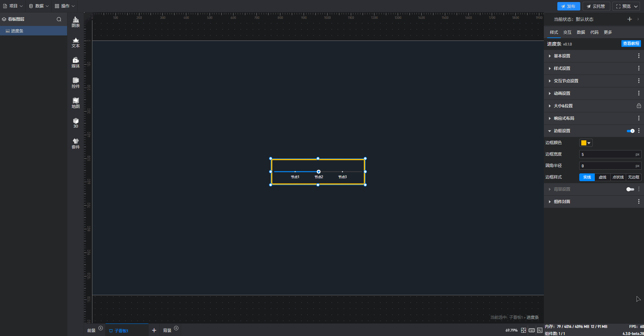644x336 pixels.
Task: Click the 节点1 node on the progress bar
Action: pos(295,172)
